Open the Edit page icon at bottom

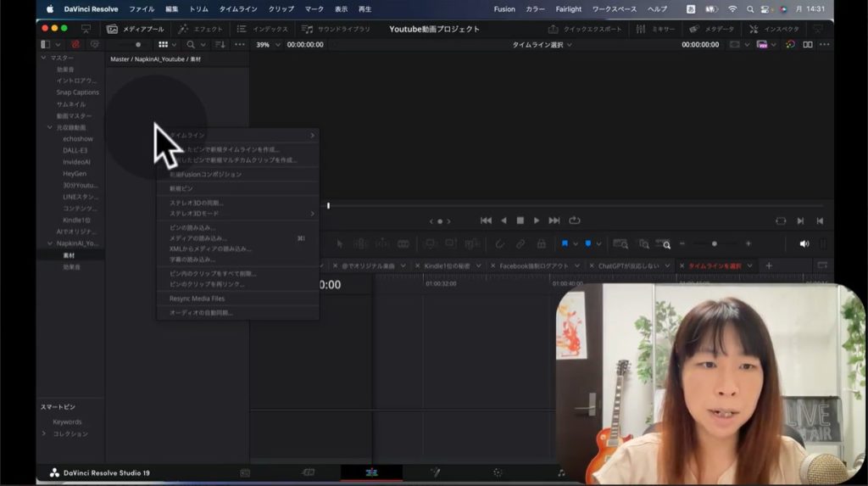(371, 472)
